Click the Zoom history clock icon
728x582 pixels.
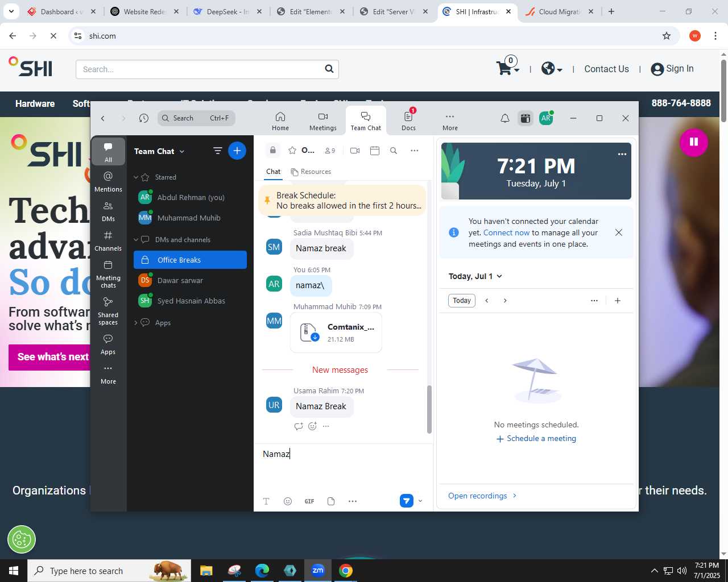click(144, 118)
